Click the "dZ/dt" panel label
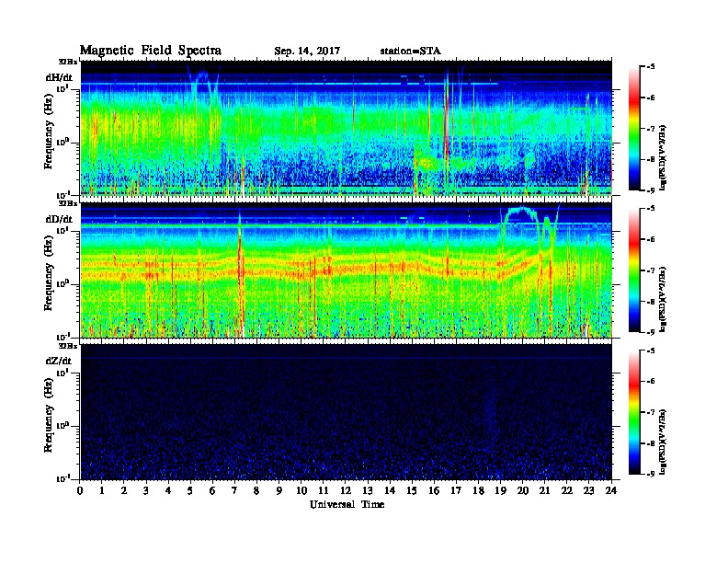The width and height of the screenshot is (728, 563). click(59, 361)
